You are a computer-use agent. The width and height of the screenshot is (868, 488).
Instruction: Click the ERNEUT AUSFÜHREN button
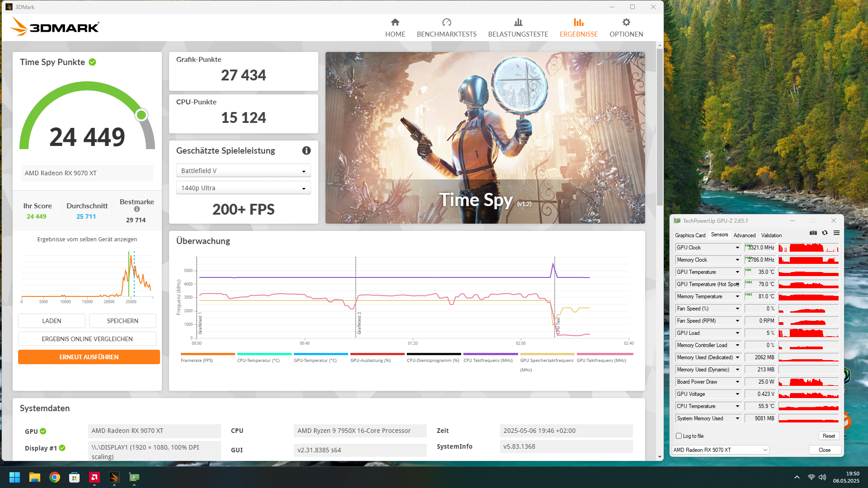pyautogui.click(x=89, y=357)
